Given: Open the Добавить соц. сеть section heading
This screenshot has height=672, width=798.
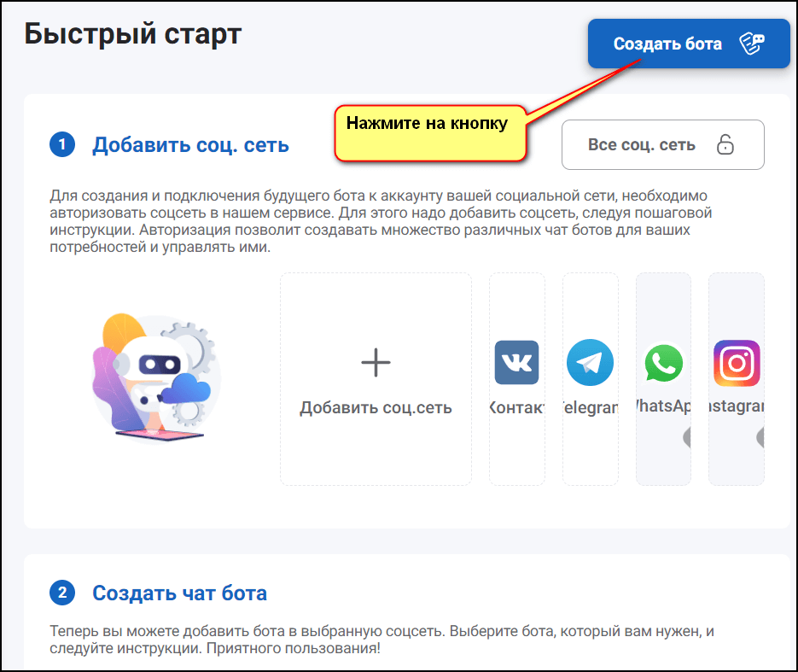Looking at the screenshot, I should (190, 145).
